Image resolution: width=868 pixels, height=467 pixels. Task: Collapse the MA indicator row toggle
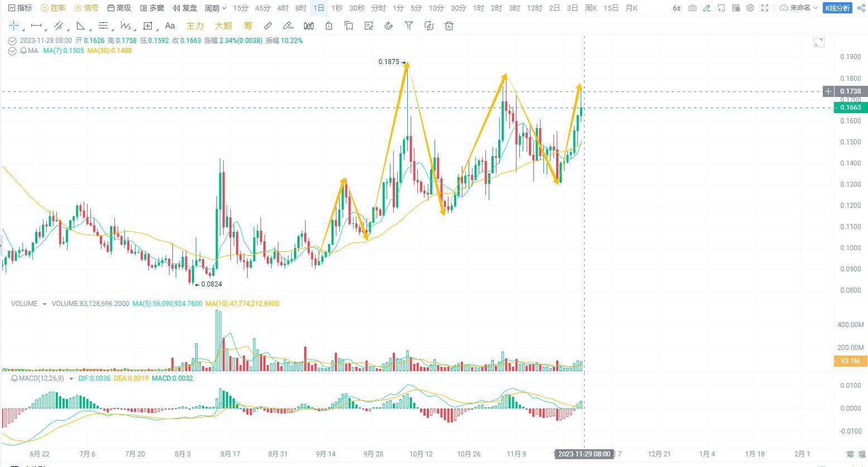tap(12, 51)
